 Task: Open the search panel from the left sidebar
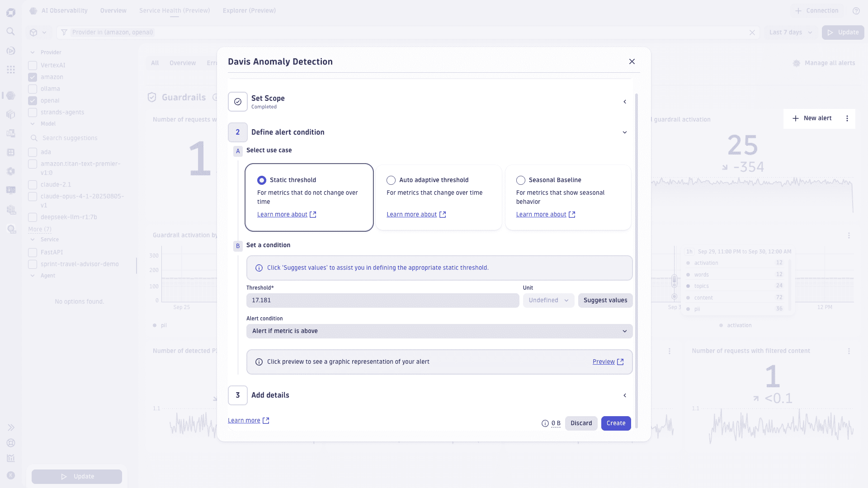[x=11, y=32]
